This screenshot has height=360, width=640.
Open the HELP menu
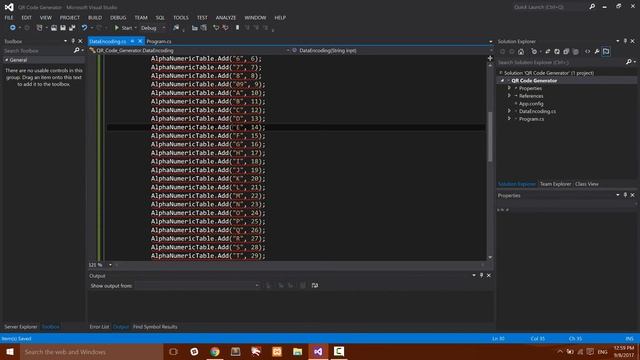pyautogui.click(x=280, y=18)
